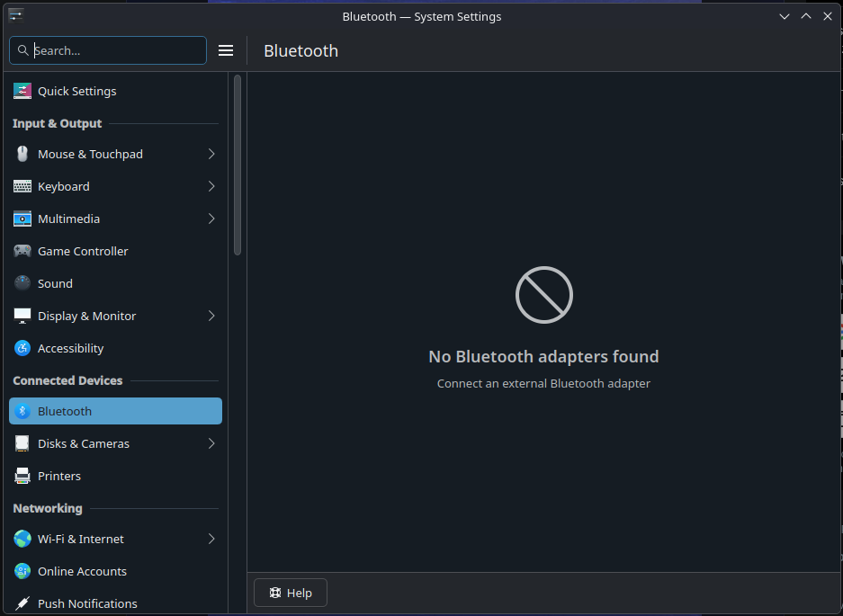Click the Disks & Cameras drive icon

point(22,443)
